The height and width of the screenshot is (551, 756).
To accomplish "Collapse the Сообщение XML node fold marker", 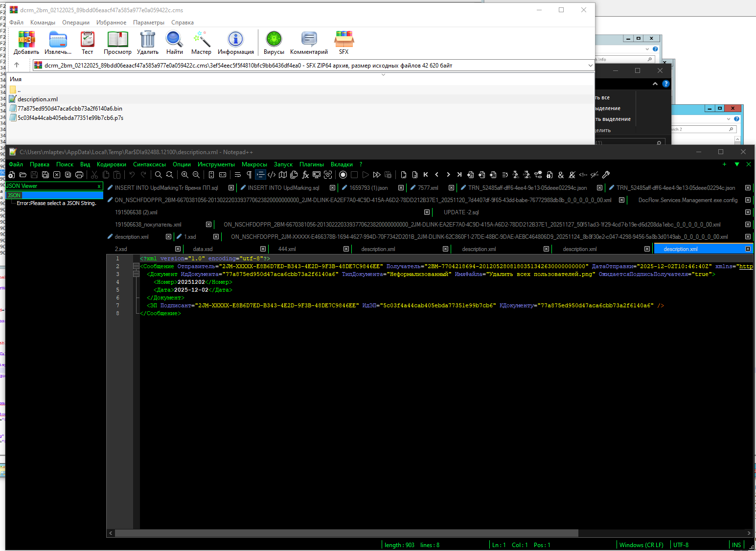I will click(136, 266).
